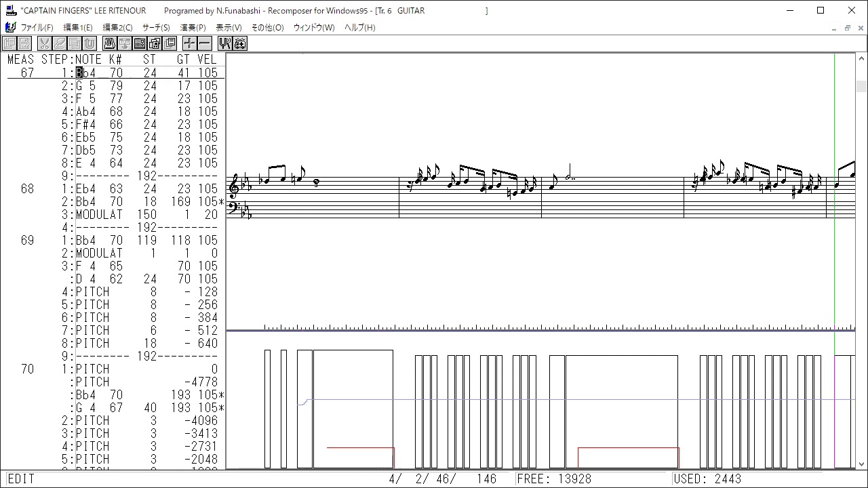
Task: Click the keyboard panel toolbar icon
Action: point(140,43)
